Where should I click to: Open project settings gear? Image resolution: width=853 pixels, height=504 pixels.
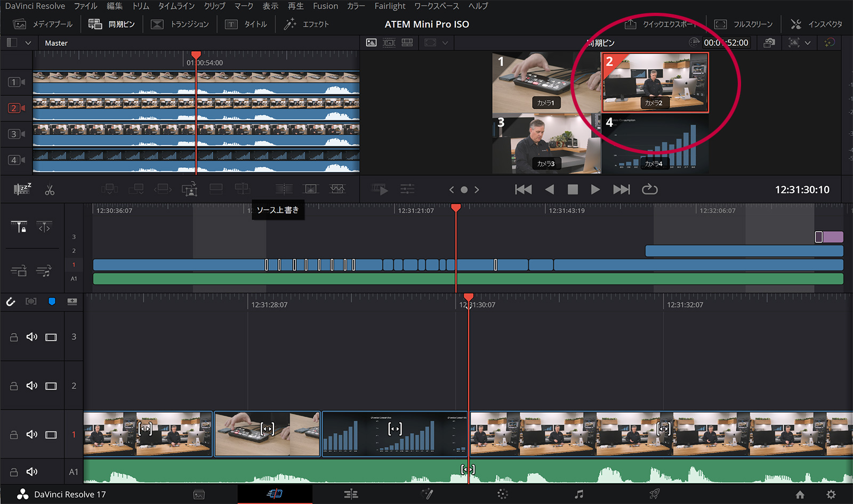click(831, 494)
